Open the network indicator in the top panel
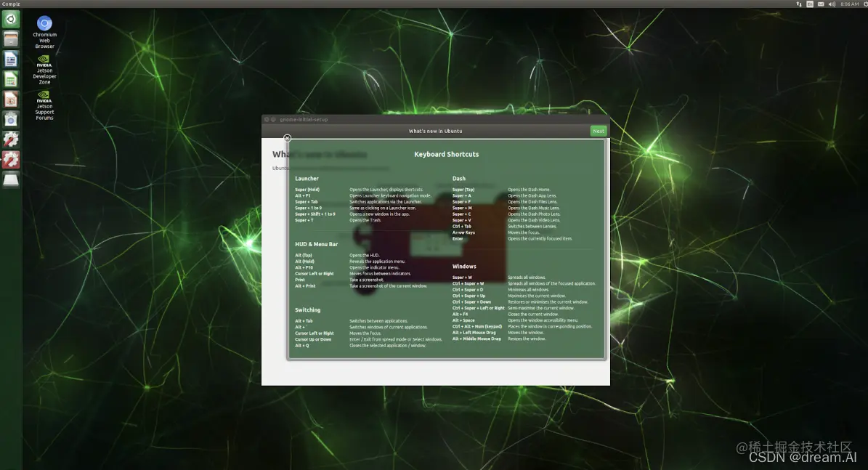The image size is (868, 470). (x=799, y=4)
